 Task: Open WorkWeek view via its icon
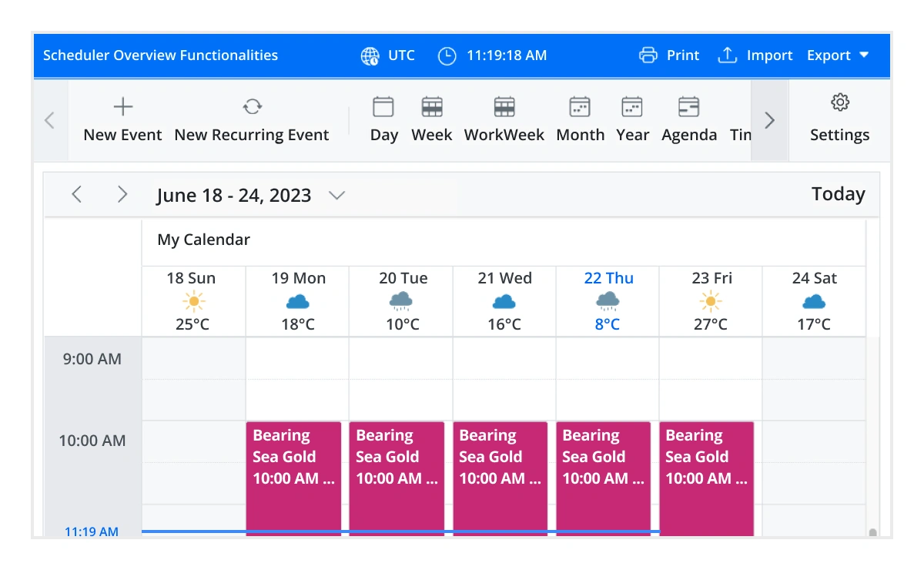tap(504, 107)
